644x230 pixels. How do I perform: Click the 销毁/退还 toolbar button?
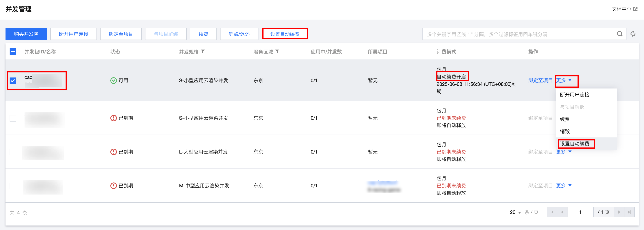(x=239, y=34)
